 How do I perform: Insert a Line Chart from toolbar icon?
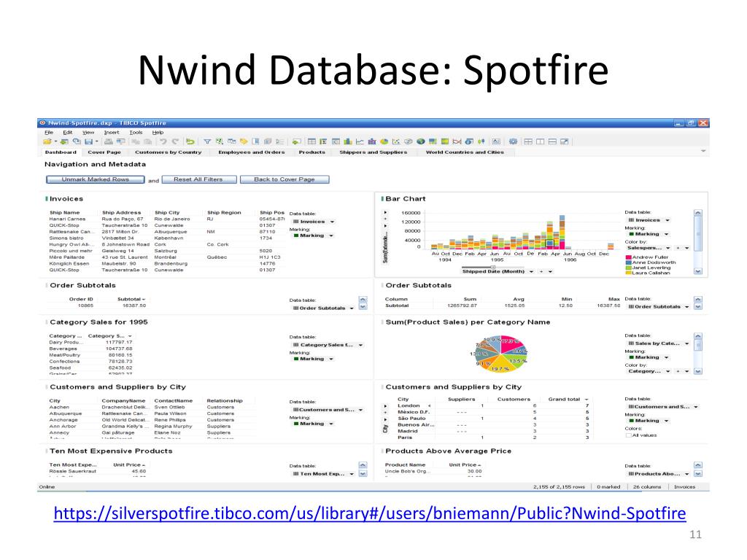pyautogui.click(x=360, y=141)
